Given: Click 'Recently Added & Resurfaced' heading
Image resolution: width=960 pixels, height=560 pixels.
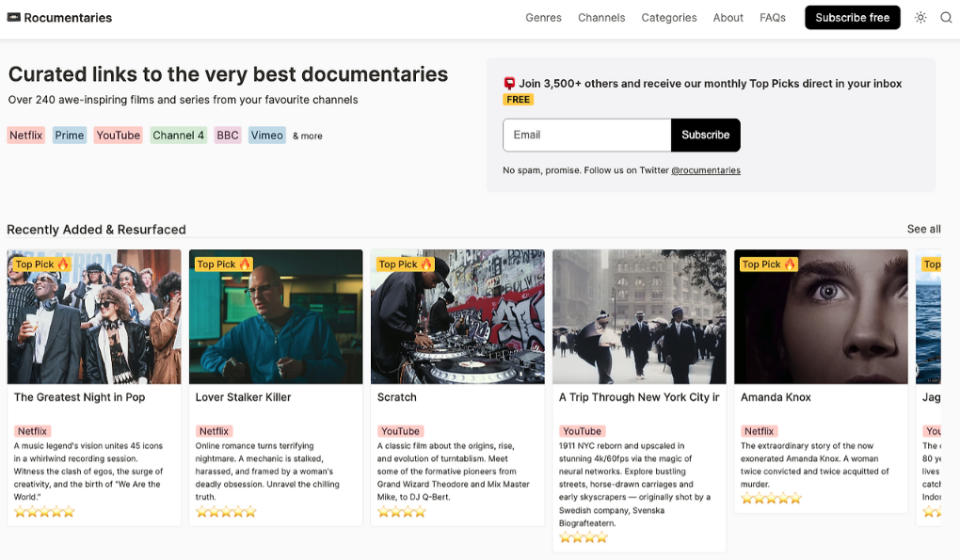Looking at the screenshot, I should point(96,230).
